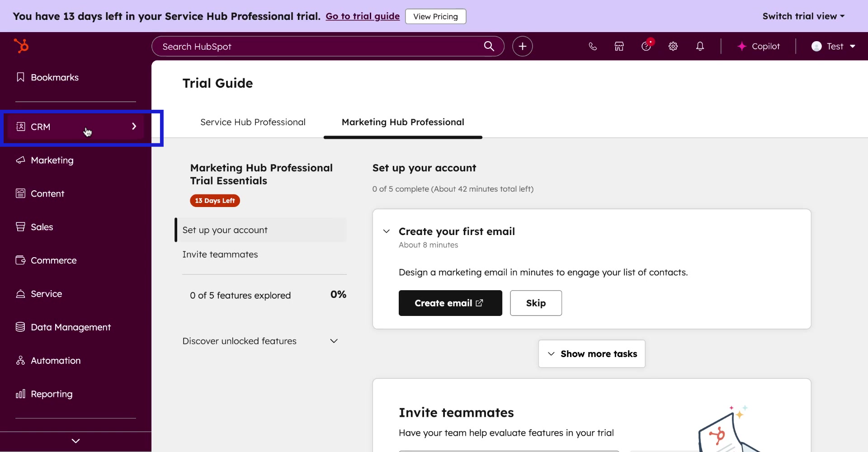Open the Help icon with notification badge
Image resolution: width=868 pixels, height=452 pixels.
[646, 46]
